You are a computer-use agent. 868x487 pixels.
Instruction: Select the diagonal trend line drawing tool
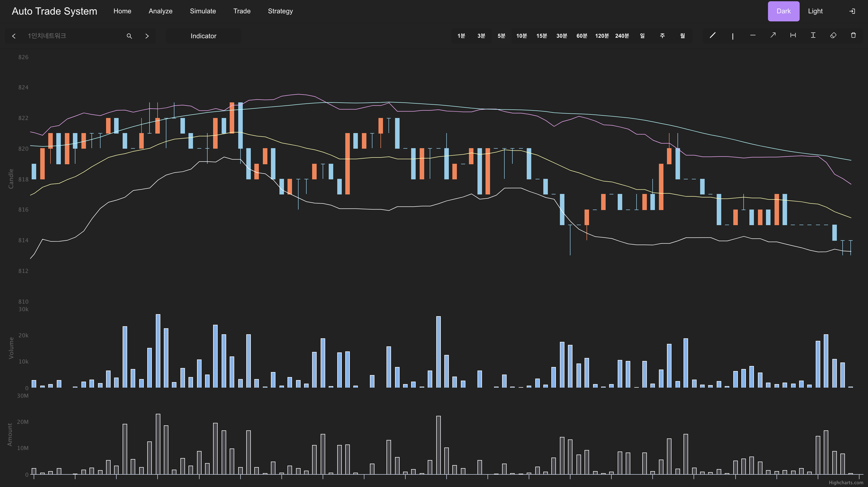click(712, 35)
